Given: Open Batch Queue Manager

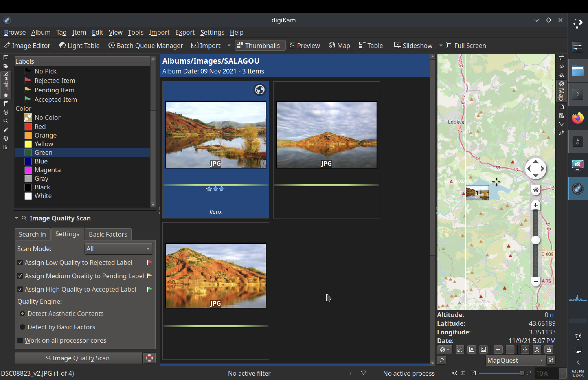Looking at the screenshot, I should [146, 46].
